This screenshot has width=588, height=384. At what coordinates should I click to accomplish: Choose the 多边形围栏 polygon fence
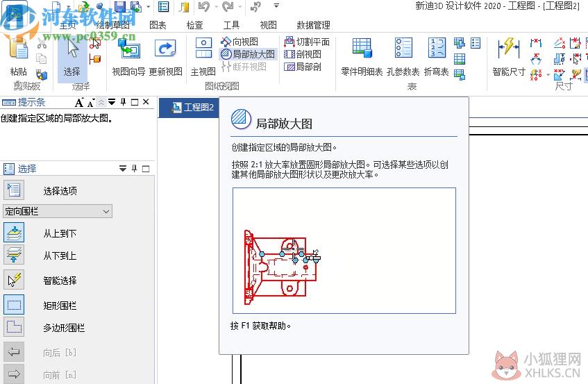tap(15, 327)
